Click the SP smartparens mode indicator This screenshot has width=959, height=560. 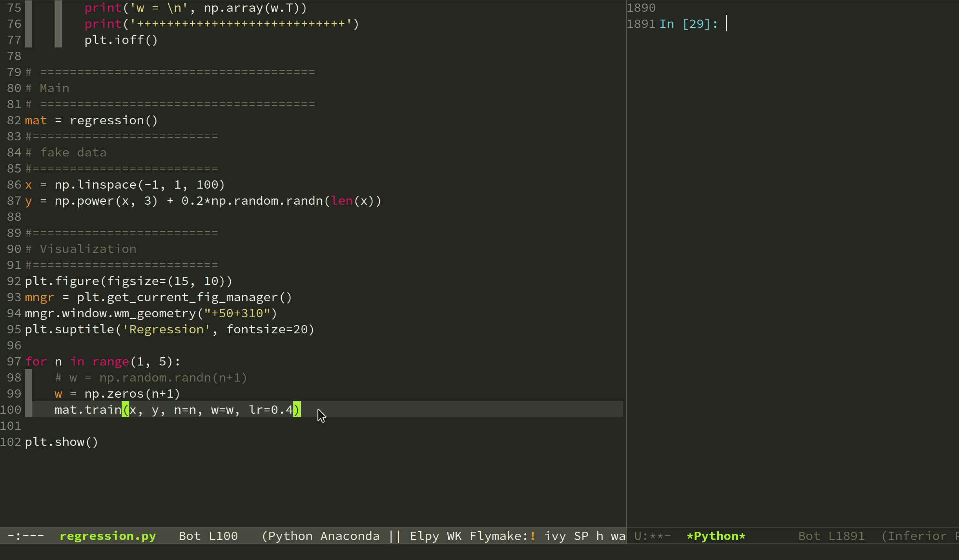click(x=581, y=536)
